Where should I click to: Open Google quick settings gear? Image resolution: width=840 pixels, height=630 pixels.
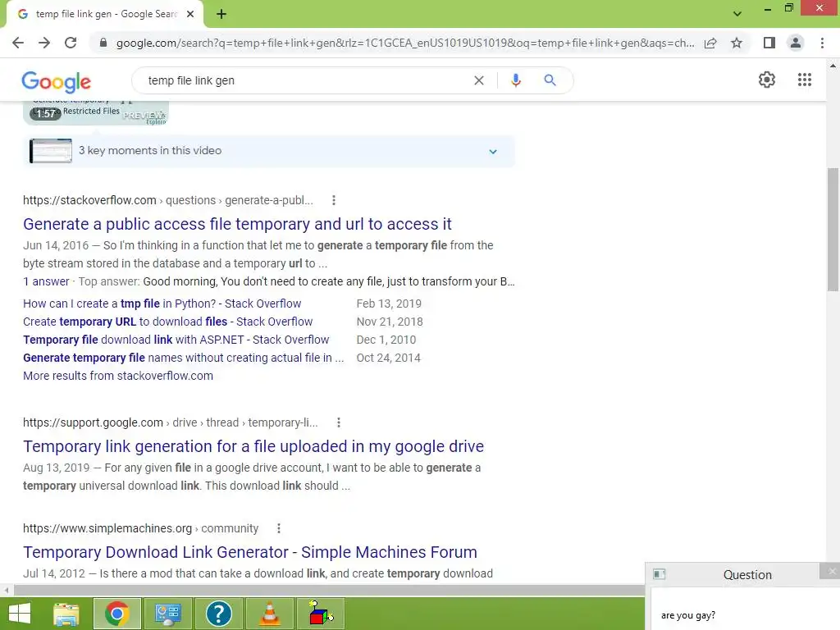click(767, 80)
